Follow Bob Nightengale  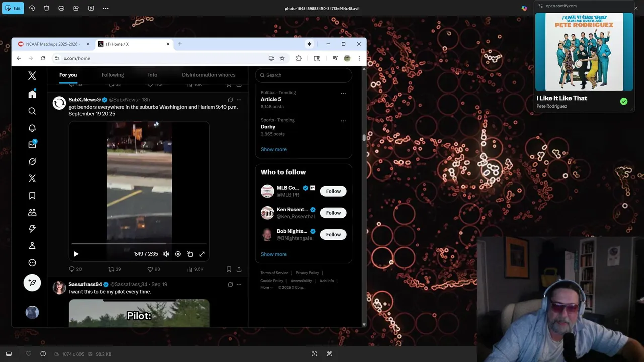pos(333,235)
